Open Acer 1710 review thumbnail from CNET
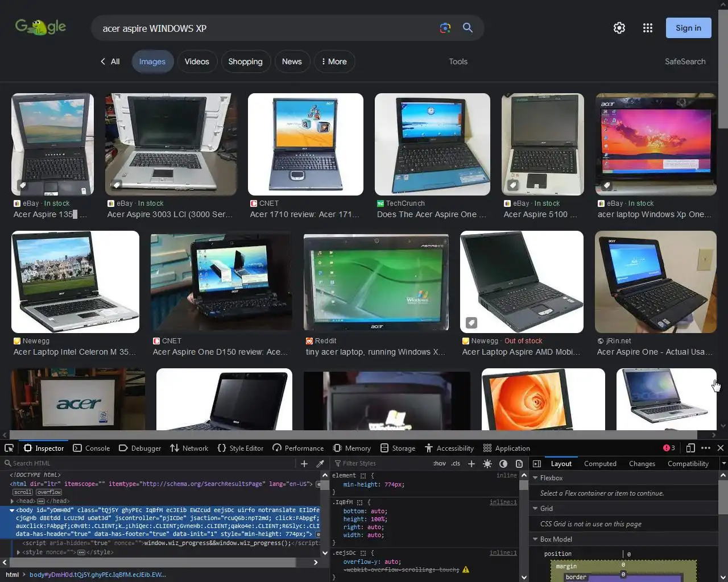The height and width of the screenshot is (582, 728). [x=305, y=144]
